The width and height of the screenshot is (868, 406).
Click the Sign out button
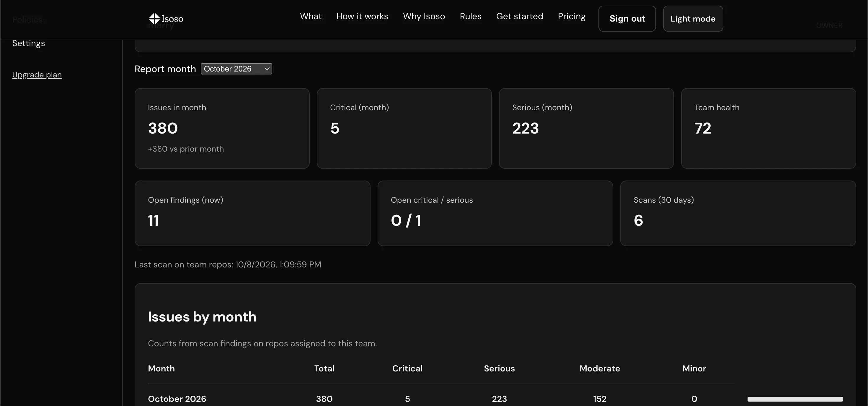[x=627, y=19]
